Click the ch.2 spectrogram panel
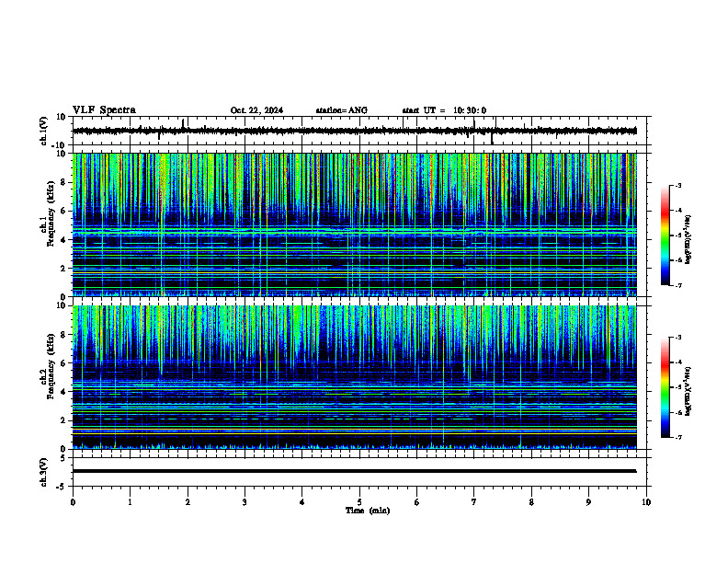The height and width of the screenshot is (563, 728). pyautogui.click(x=355, y=377)
